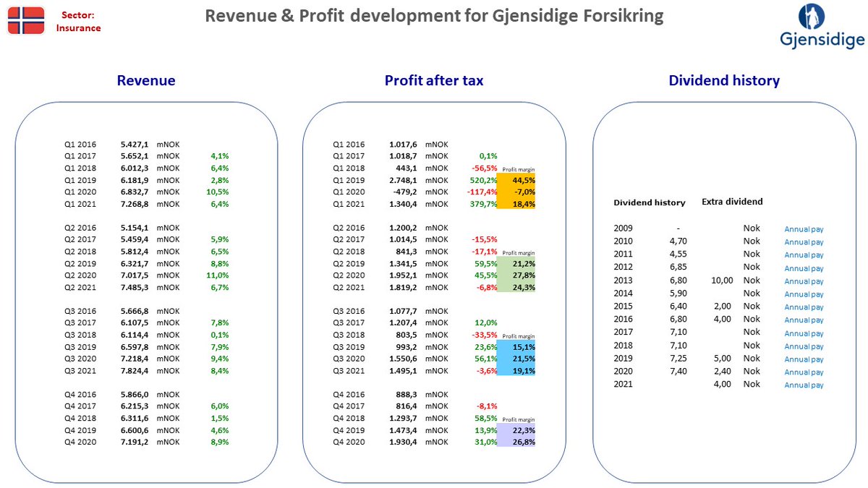Select revenue value 5.866,0
The image size is (868, 488).
(135, 395)
